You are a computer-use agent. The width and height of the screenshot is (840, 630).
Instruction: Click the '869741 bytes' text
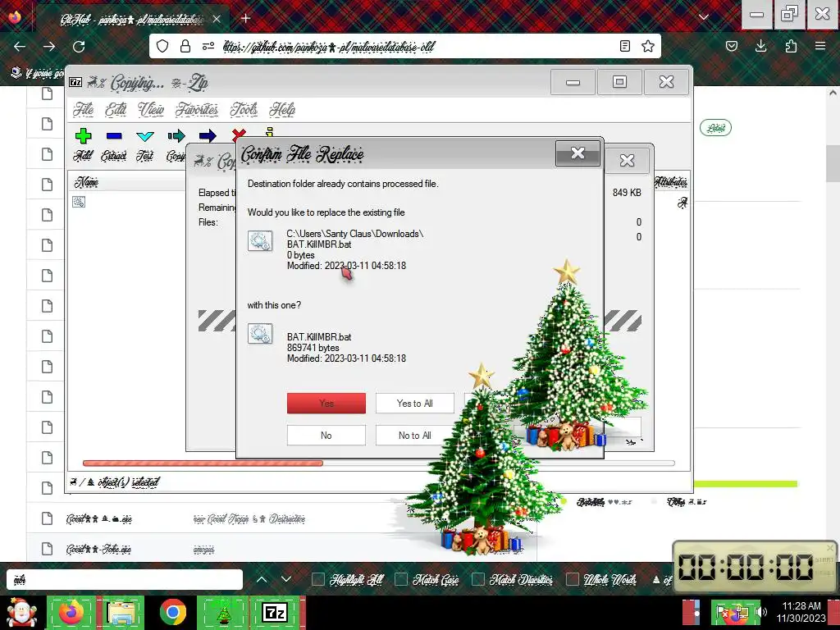(x=313, y=348)
